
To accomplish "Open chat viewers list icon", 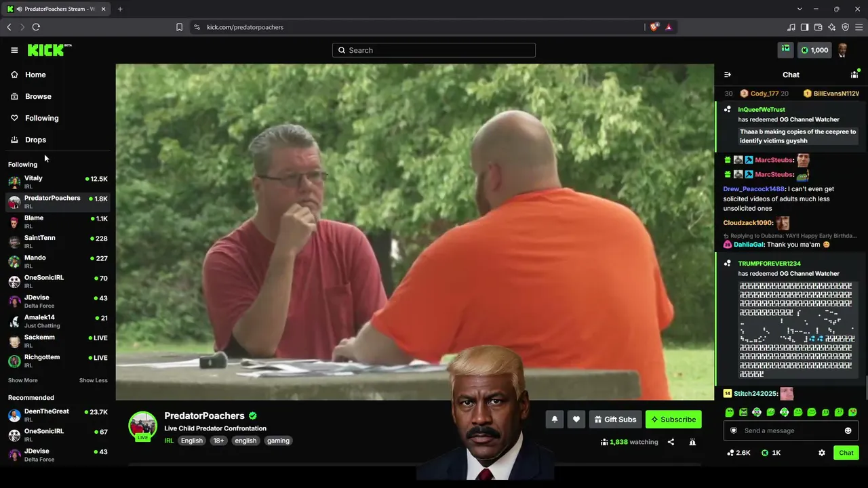I will (854, 75).
